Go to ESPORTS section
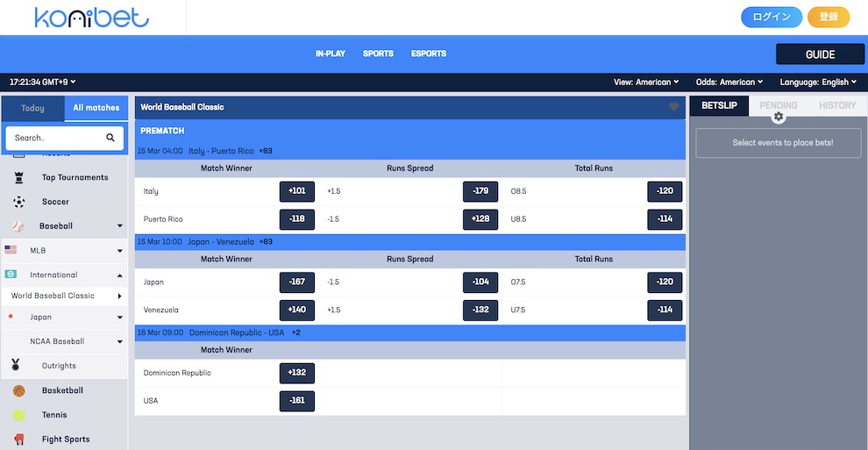The width and height of the screenshot is (868, 450). 429,54
